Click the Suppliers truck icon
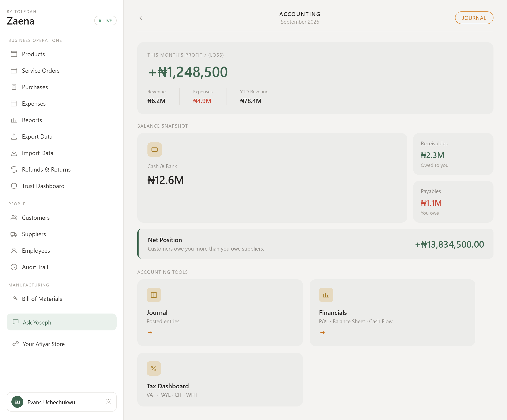Screen dimensions: 507x420 14,234
